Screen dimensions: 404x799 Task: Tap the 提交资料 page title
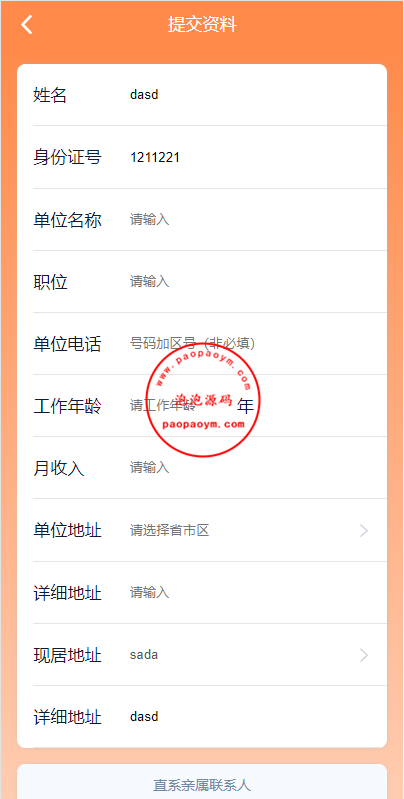click(x=202, y=24)
